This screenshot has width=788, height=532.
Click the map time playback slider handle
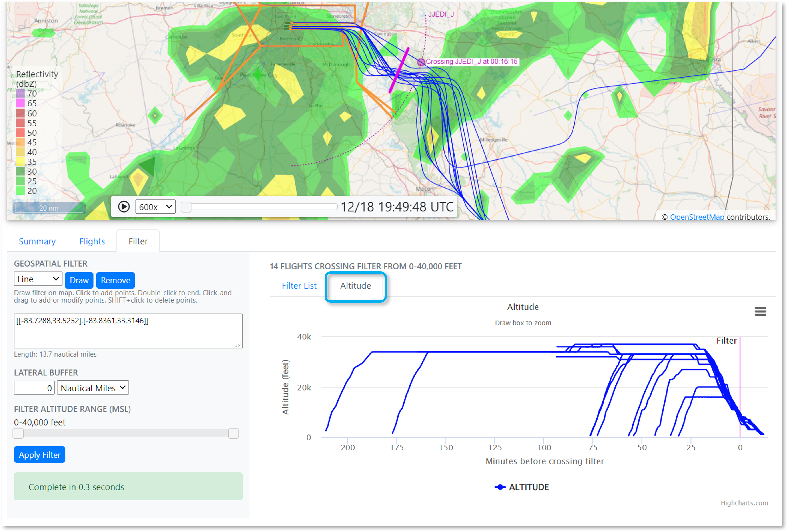(x=186, y=207)
